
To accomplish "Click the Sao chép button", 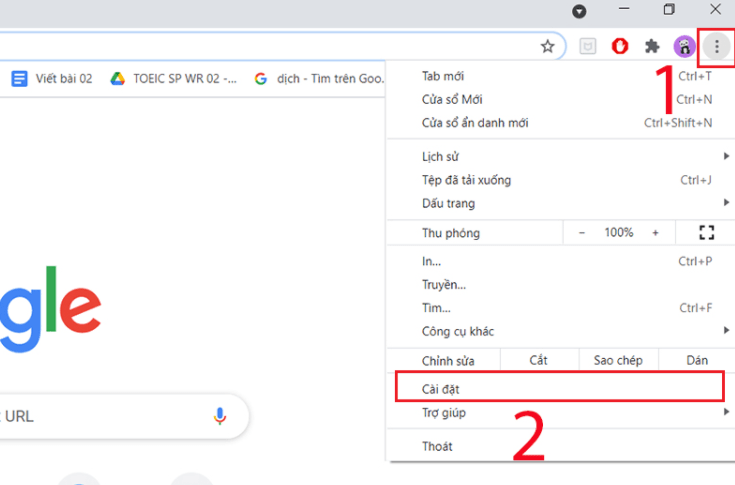I will pyautogui.click(x=618, y=360).
